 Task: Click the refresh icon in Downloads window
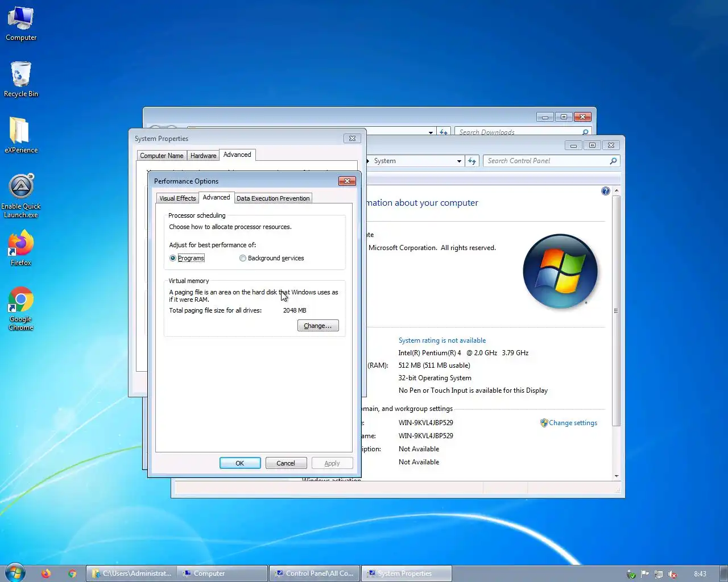444,132
